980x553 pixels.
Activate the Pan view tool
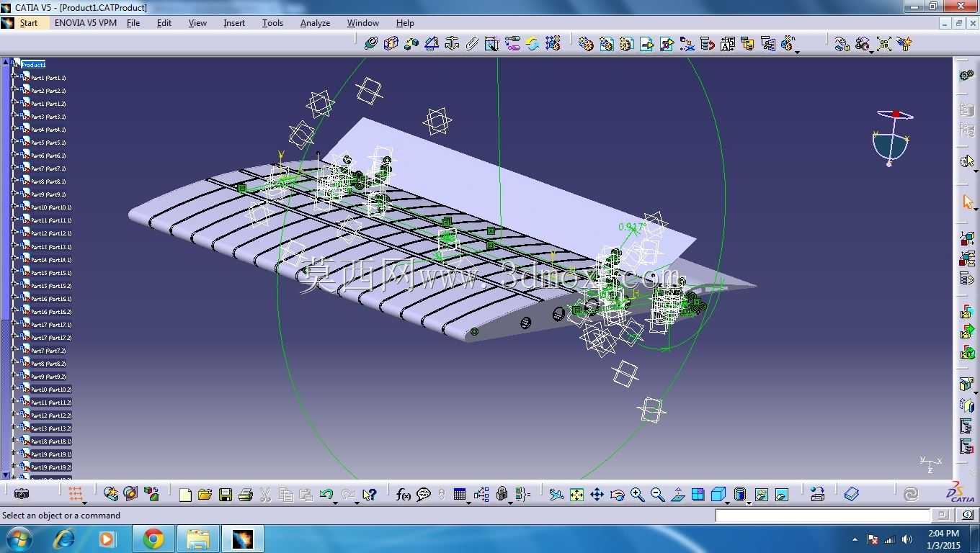pyautogui.click(x=597, y=495)
